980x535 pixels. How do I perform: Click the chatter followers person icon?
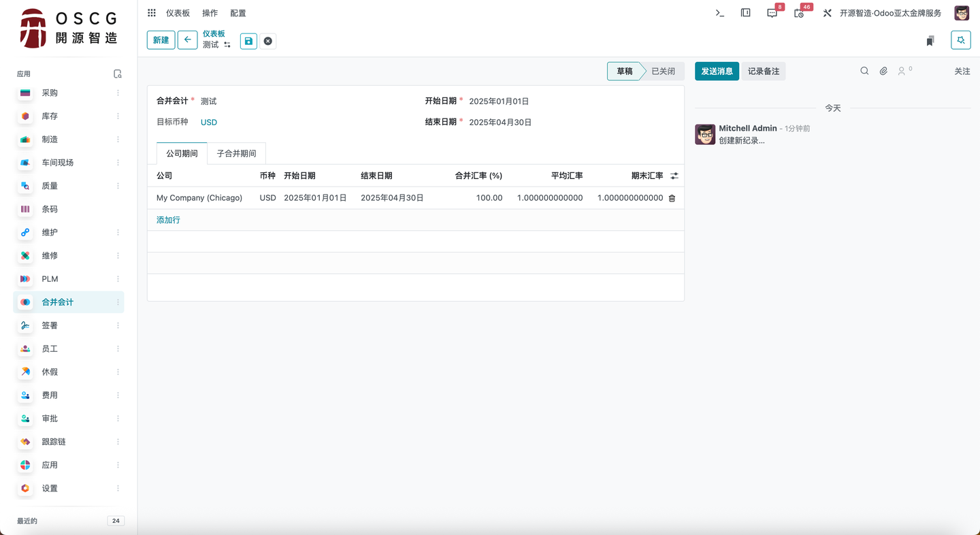(902, 71)
